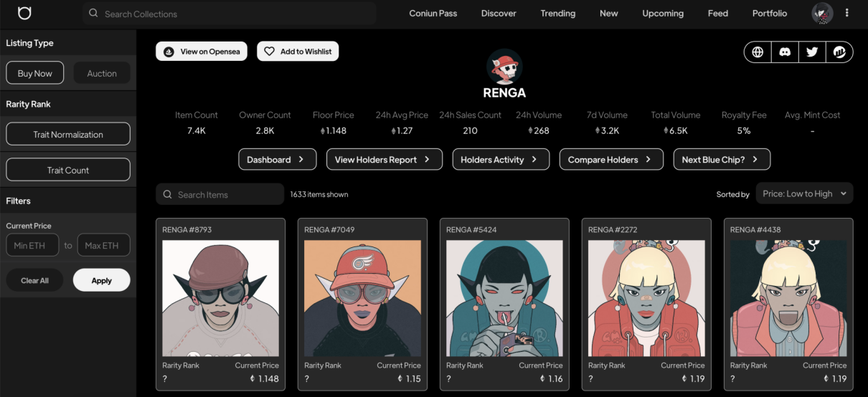
Task: Open RENGA #5424 artwork thumbnail
Action: click(504, 298)
